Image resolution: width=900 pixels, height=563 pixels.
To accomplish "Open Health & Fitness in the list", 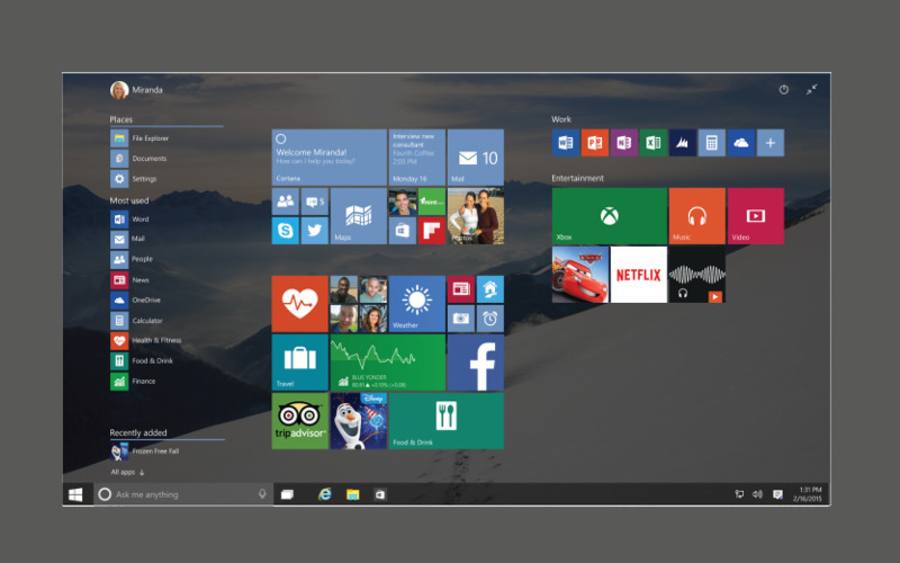I will point(146,341).
